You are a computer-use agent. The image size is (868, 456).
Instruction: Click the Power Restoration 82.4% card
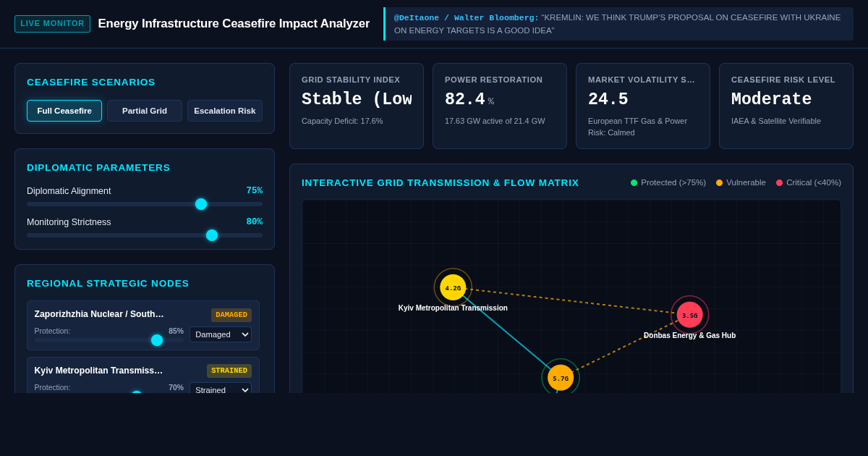(500, 106)
